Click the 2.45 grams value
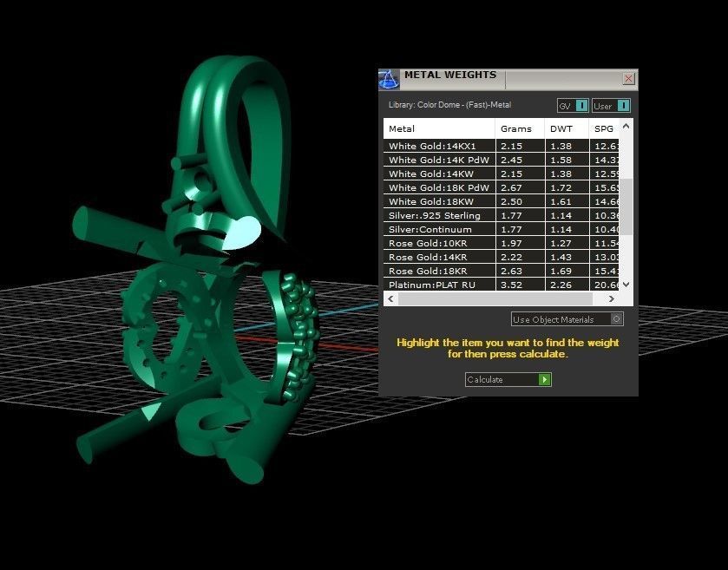This screenshot has width=728, height=570. point(512,160)
